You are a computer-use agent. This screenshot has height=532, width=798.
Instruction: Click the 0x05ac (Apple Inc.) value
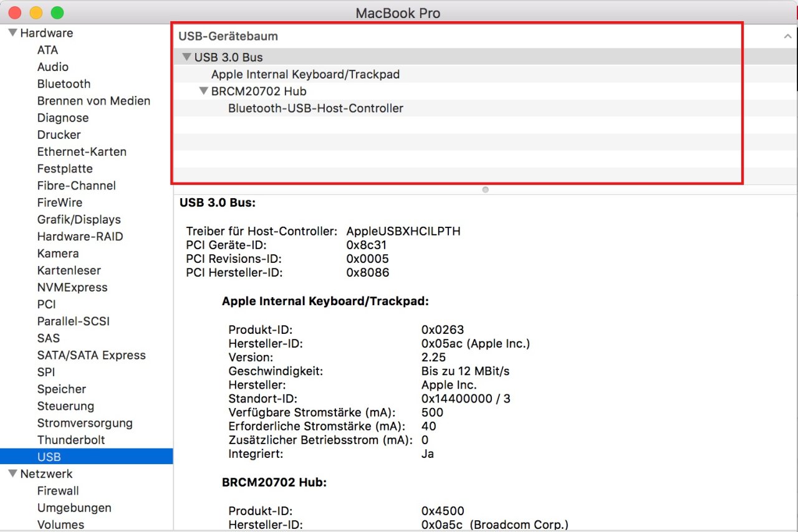(x=476, y=344)
